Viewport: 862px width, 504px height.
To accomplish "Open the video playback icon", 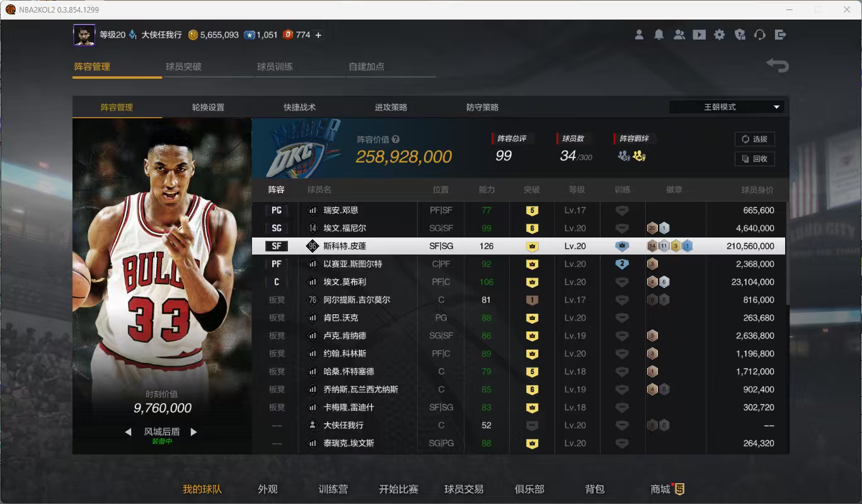I will (x=699, y=35).
